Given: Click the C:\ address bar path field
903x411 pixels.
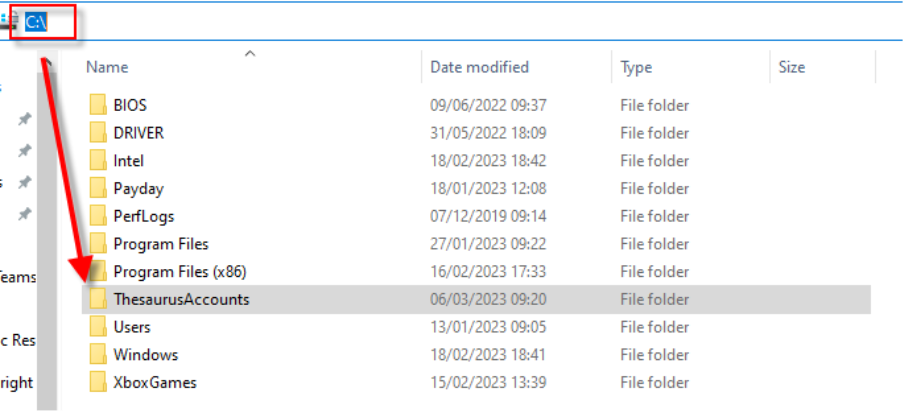Looking at the screenshot, I should pyautogui.click(x=36, y=22).
